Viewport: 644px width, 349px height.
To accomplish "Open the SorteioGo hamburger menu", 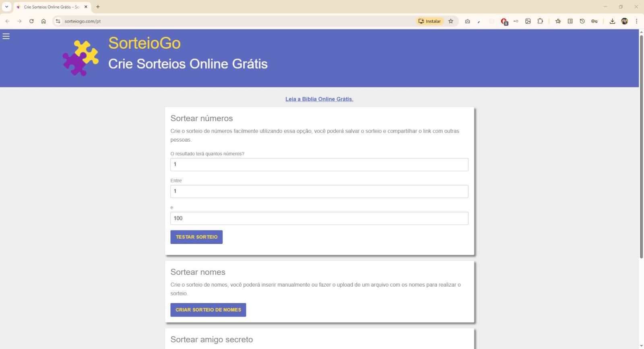I will tap(6, 36).
